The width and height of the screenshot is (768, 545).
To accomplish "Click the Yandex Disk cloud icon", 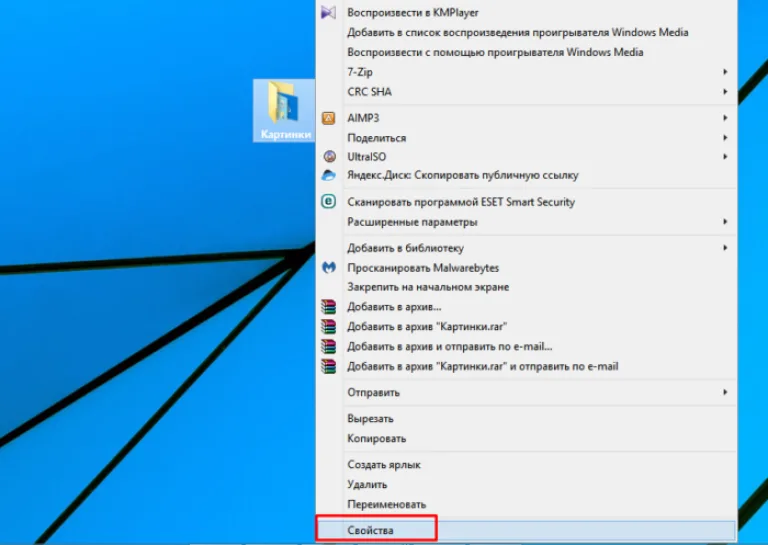I will 328,175.
